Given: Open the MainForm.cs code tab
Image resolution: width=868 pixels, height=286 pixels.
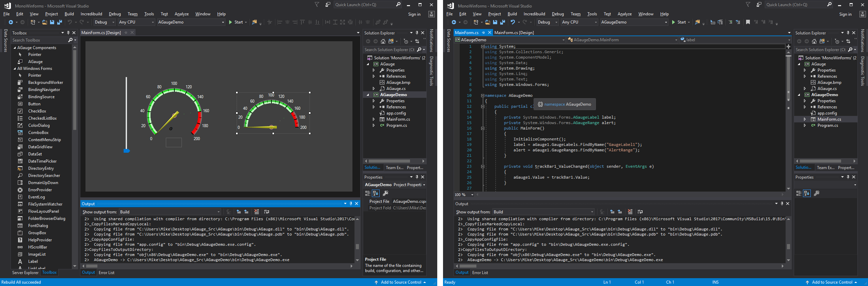Looking at the screenshot, I should click(467, 33).
